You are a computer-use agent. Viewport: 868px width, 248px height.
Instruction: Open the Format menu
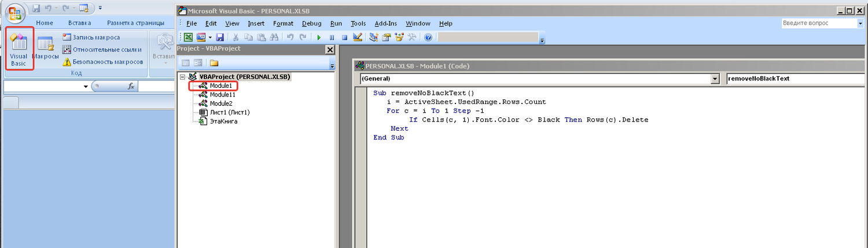[x=284, y=24]
